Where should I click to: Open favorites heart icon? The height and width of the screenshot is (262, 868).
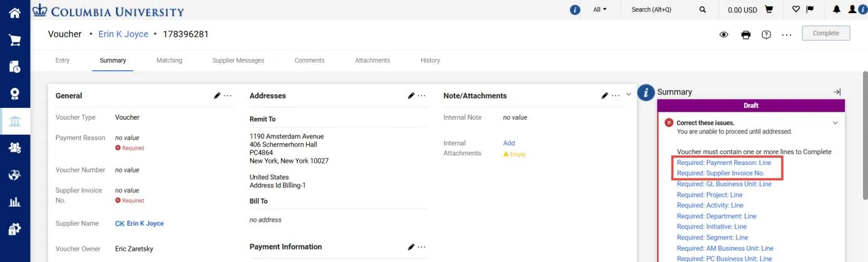pyautogui.click(x=796, y=9)
